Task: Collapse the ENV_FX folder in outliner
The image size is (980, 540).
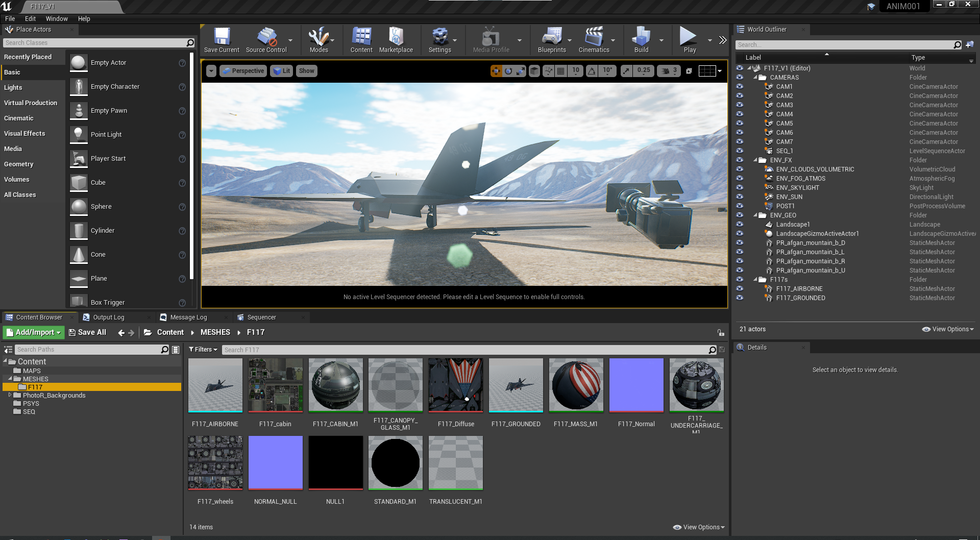Action: (755, 160)
